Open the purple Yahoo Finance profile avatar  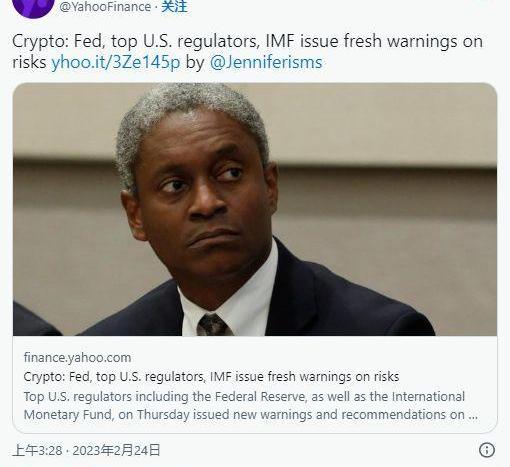pos(33,7)
